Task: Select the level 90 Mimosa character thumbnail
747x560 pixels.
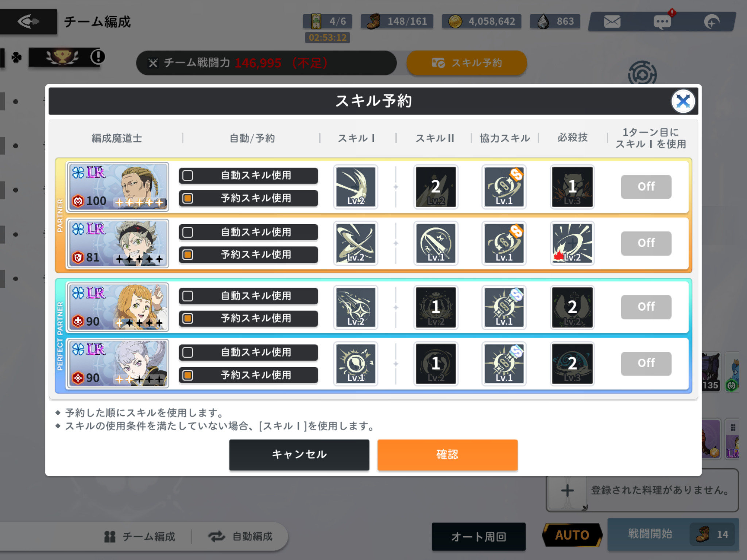Action: (117, 307)
